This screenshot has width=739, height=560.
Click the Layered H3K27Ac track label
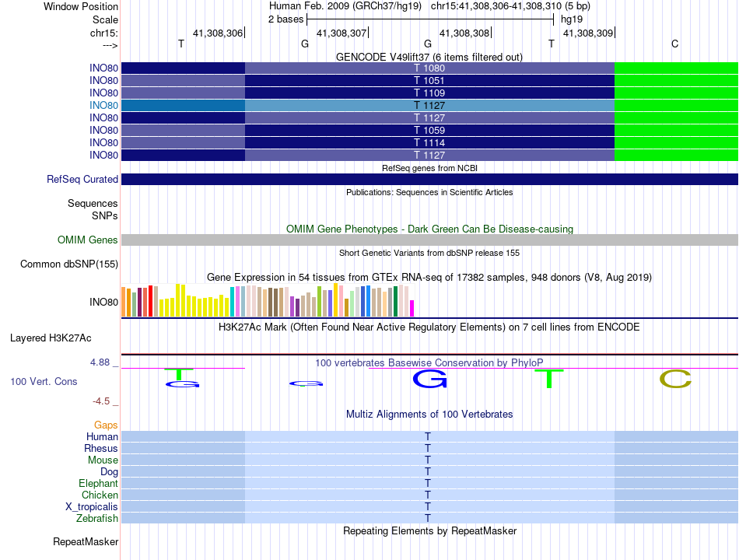51,338
